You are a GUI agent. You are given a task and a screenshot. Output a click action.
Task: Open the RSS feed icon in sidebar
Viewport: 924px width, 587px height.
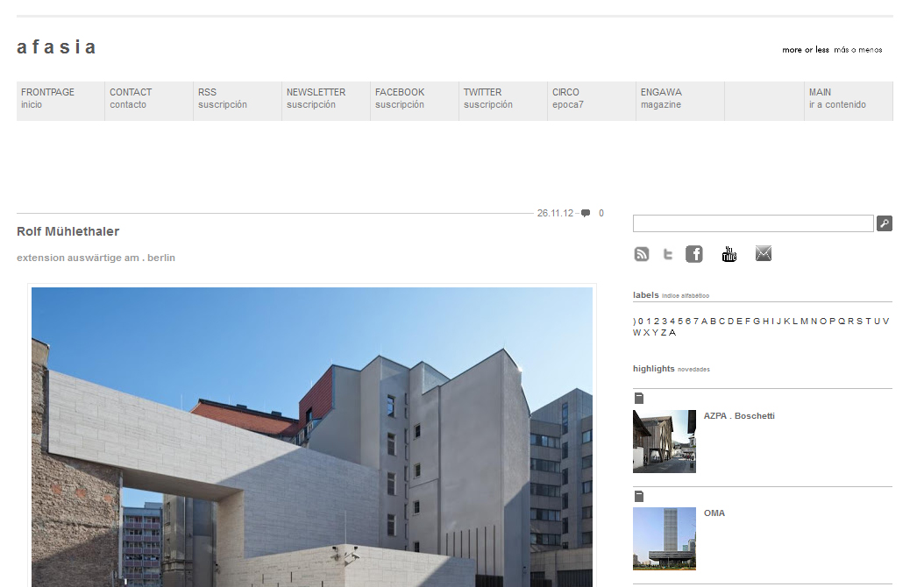pyautogui.click(x=642, y=254)
